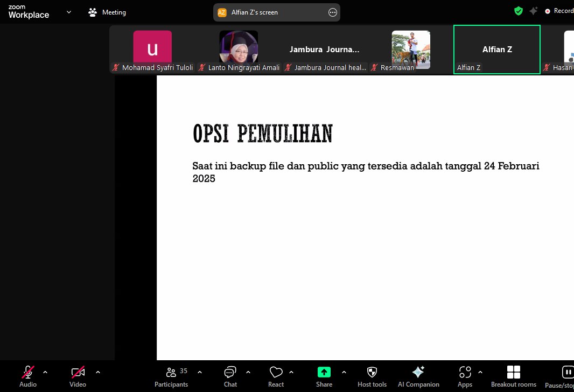The width and height of the screenshot is (574, 392).
Task: Open Host tools shield menu
Action: point(372,376)
